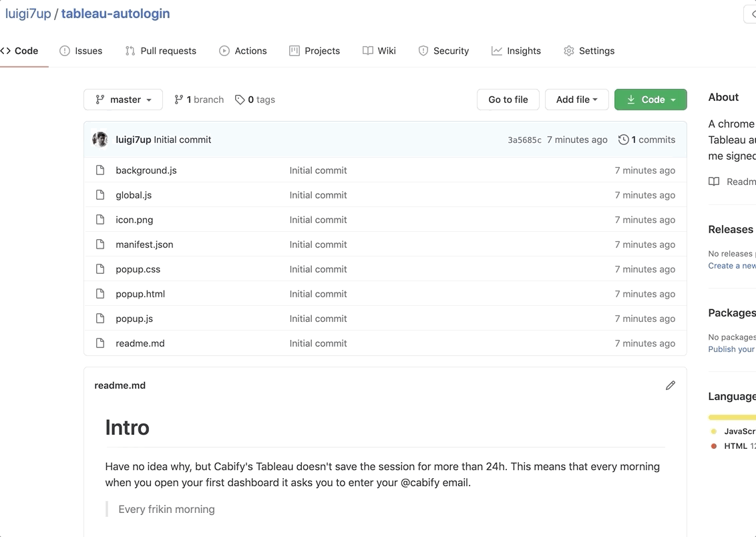The height and width of the screenshot is (537, 756).
Task: Click file icon beside popup.html
Action: 100,294
